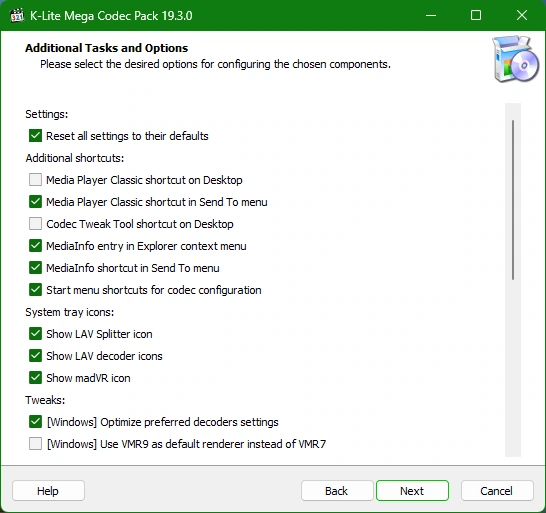The image size is (546, 513).
Task: Go Back to the previous installer page
Action: tap(337, 491)
